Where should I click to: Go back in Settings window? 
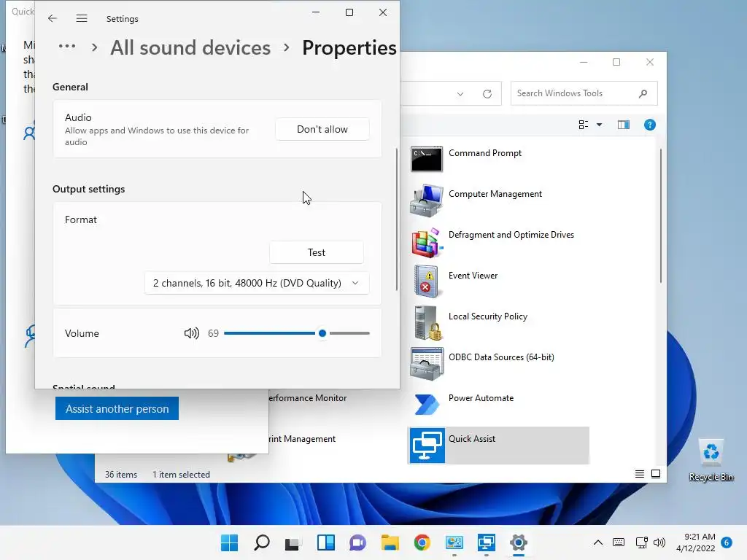(x=53, y=18)
